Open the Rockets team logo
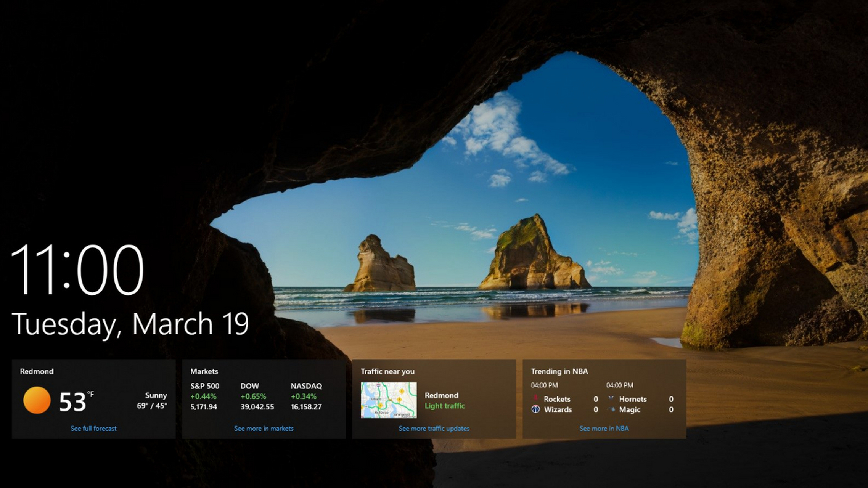 pos(535,398)
